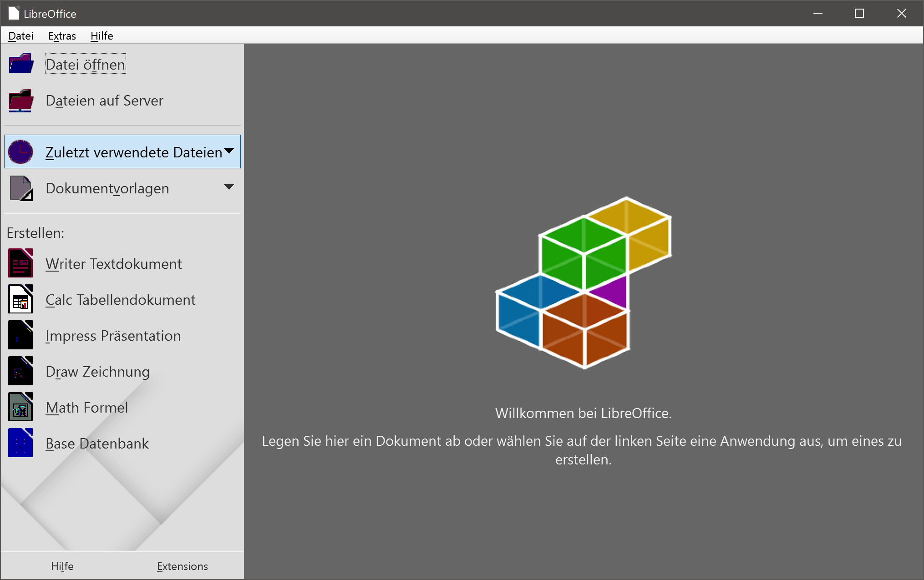Viewport: 924px width, 580px height.
Task: Click the Math formula icon
Action: point(21,407)
